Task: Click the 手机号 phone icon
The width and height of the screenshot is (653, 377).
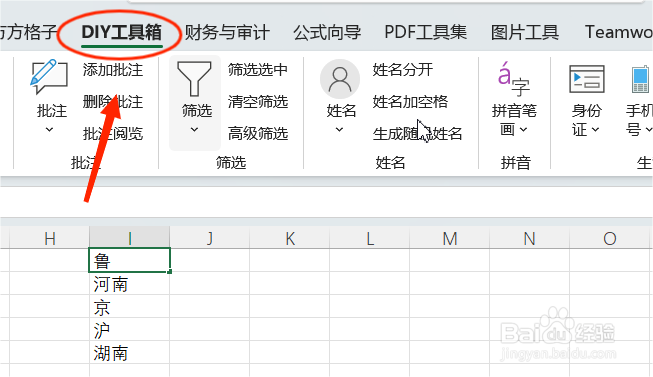Action: pos(640,79)
